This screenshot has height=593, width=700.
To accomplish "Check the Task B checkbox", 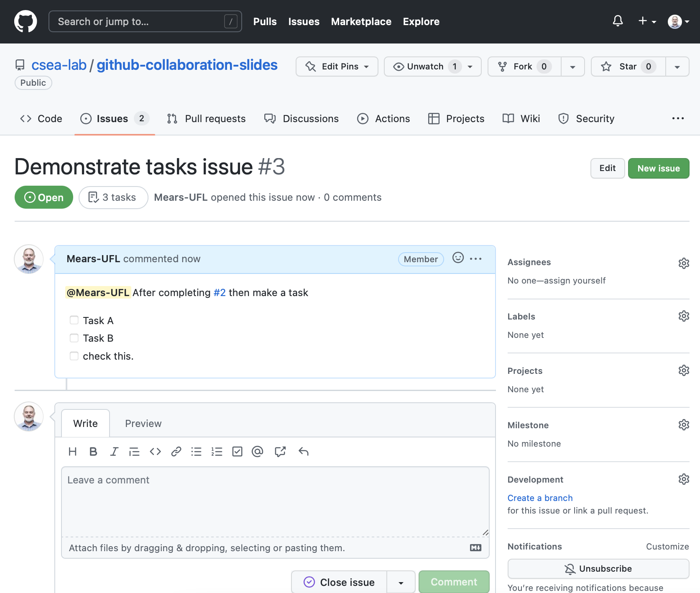I will pos(74,338).
